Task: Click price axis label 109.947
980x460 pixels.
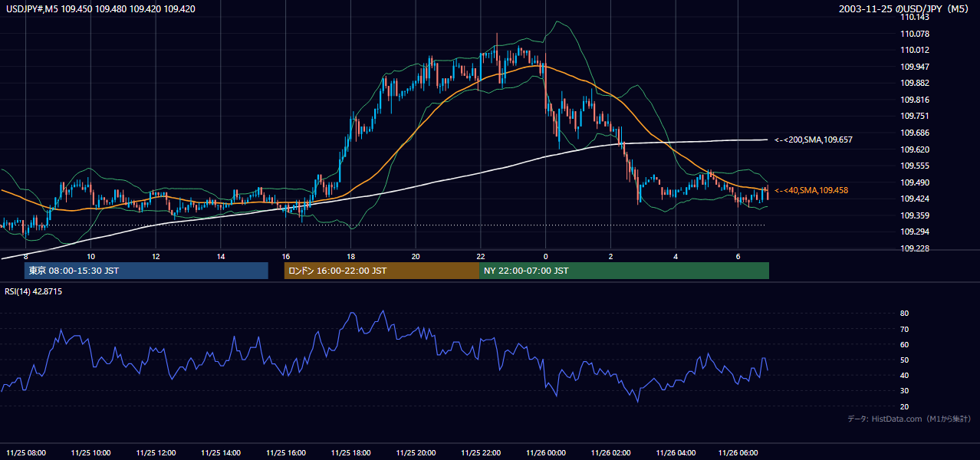Action: click(914, 67)
